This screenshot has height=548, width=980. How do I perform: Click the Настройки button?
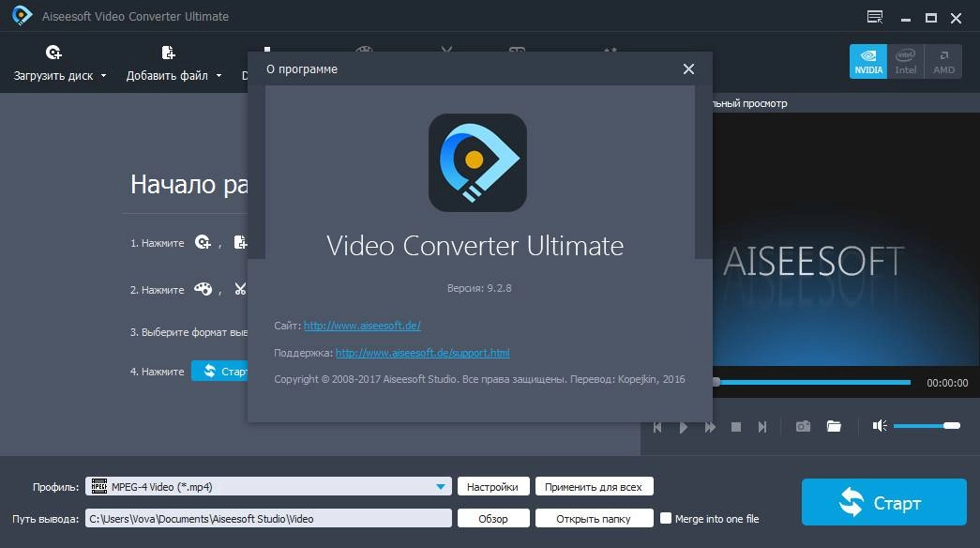click(493, 487)
